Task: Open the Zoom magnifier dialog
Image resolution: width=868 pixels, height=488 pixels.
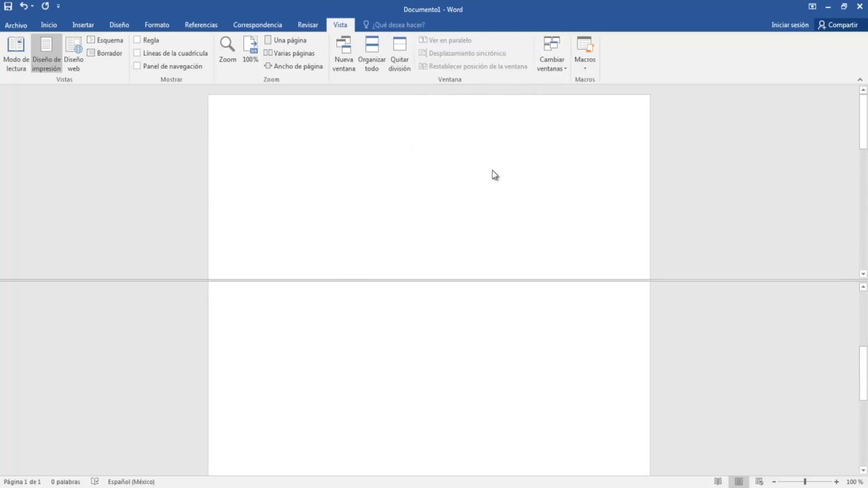Action: click(227, 50)
